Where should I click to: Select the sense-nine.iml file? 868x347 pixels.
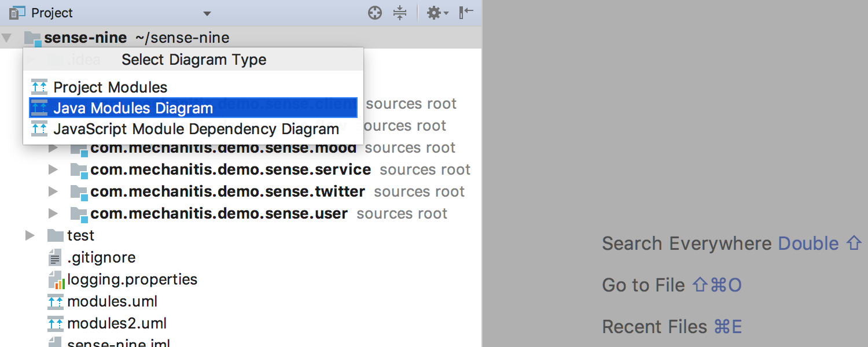(x=119, y=342)
